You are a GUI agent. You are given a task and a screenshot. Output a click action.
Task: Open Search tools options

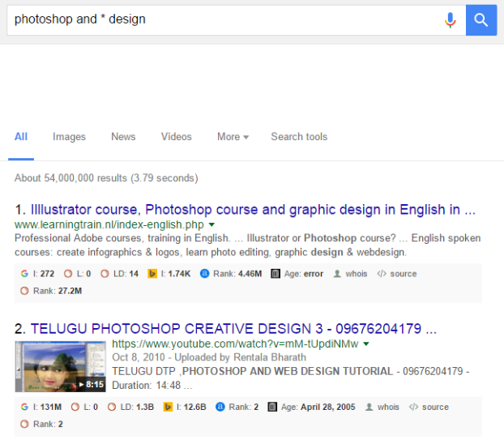click(x=299, y=137)
